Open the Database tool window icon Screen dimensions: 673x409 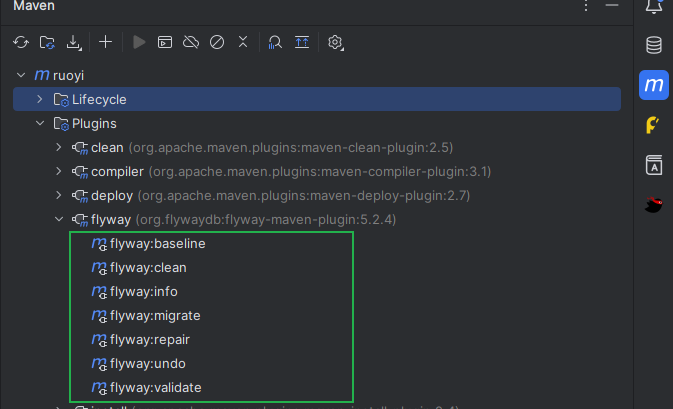click(x=654, y=45)
